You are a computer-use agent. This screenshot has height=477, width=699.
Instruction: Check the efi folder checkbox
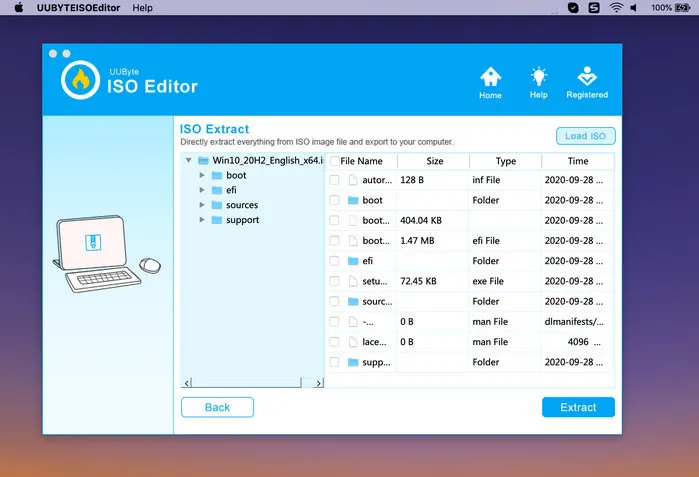[334, 261]
